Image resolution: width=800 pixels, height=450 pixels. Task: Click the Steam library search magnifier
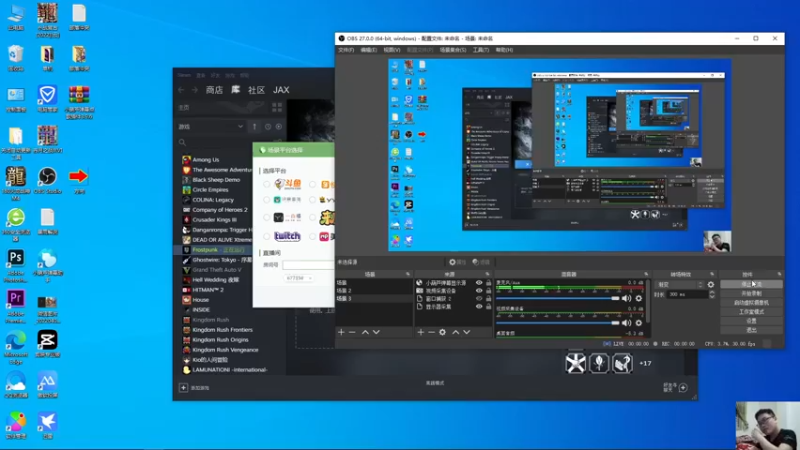pos(183,142)
